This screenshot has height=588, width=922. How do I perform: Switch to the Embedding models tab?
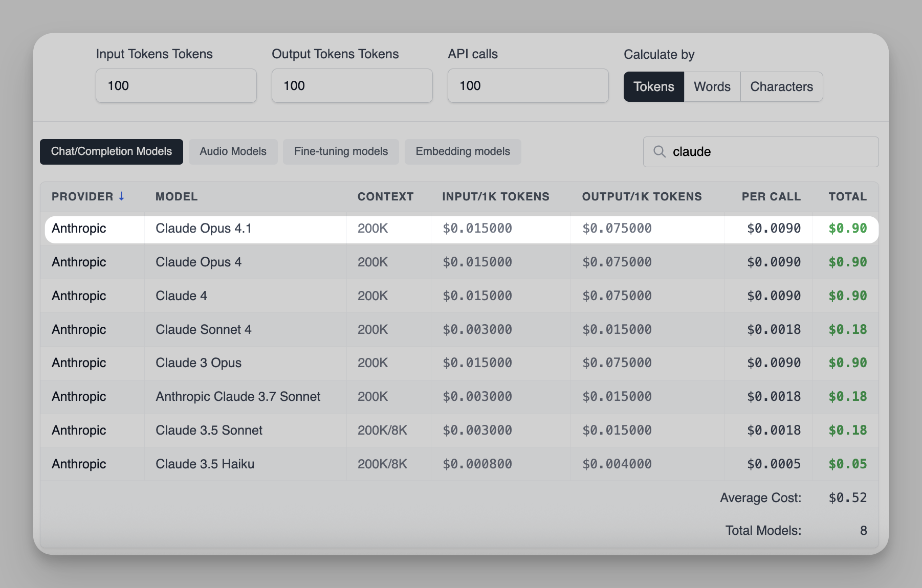tap(463, 152)
